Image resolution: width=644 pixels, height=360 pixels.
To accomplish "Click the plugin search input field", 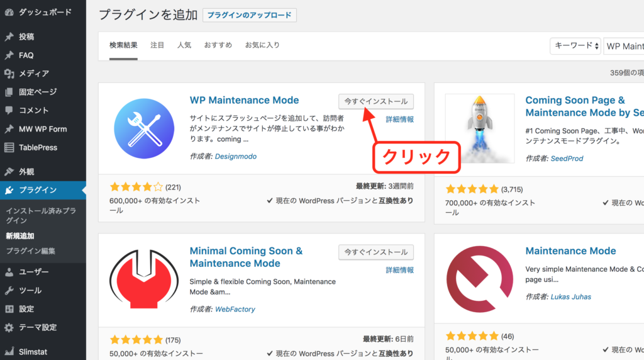I will pyautogui.click(x=624, y=46).
